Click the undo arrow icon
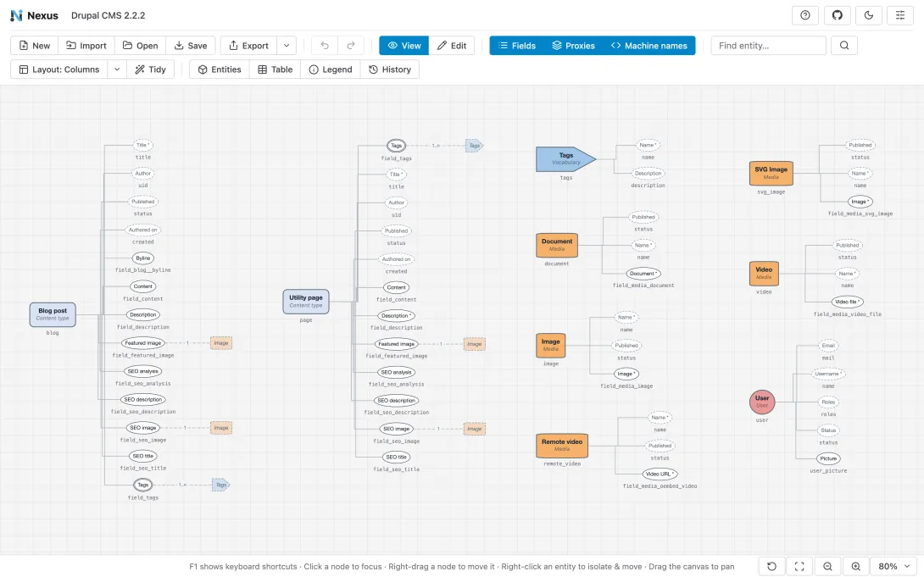Image resolution: width=924 pixels, height=577 pixels. pyautogui.click(x=325, y=46)
